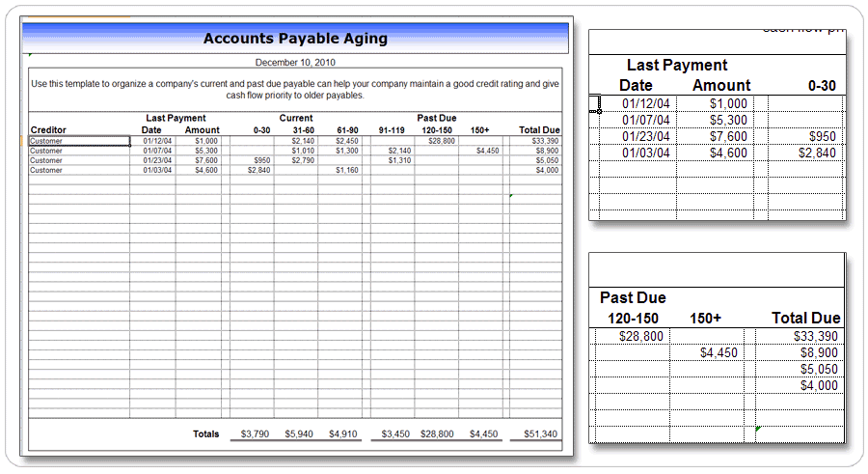The height and width of the screenshot is (474, 868).
Task: Select the $51,340 grand total cell
Action: [540, 434]
